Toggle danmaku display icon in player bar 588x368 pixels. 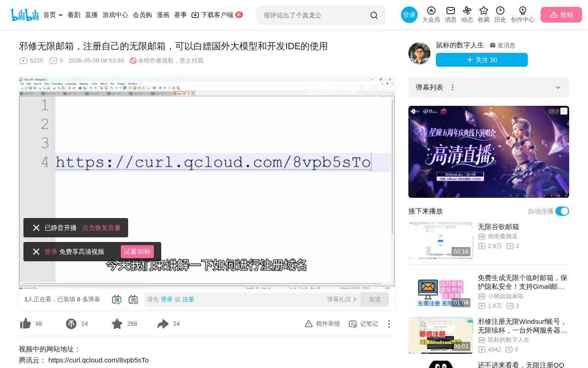(117, 299)
